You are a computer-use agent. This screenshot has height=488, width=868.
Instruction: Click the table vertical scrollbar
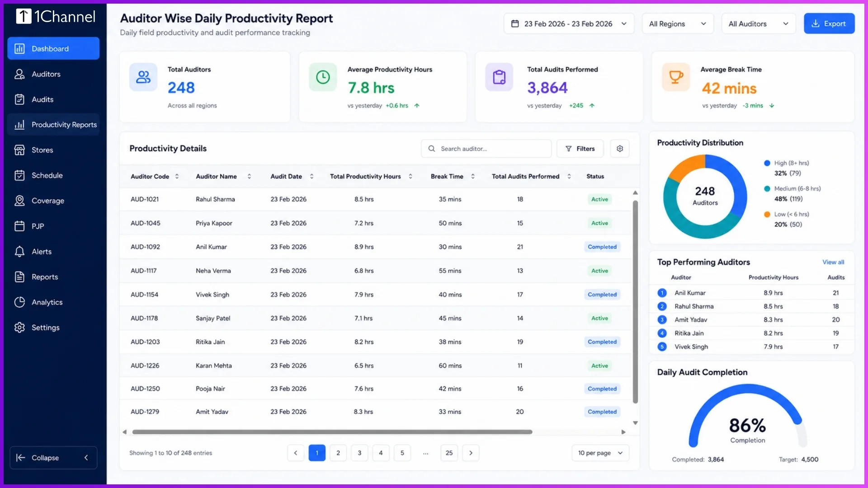(635, 302)
